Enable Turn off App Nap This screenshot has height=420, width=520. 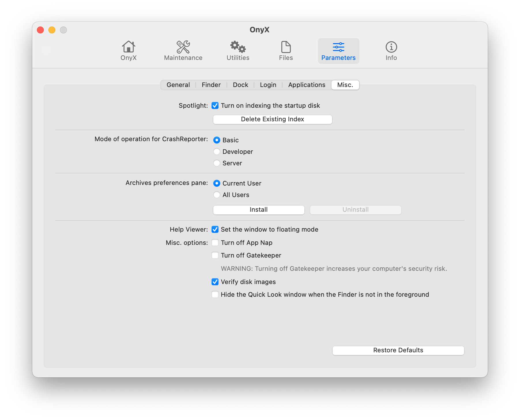215,243
